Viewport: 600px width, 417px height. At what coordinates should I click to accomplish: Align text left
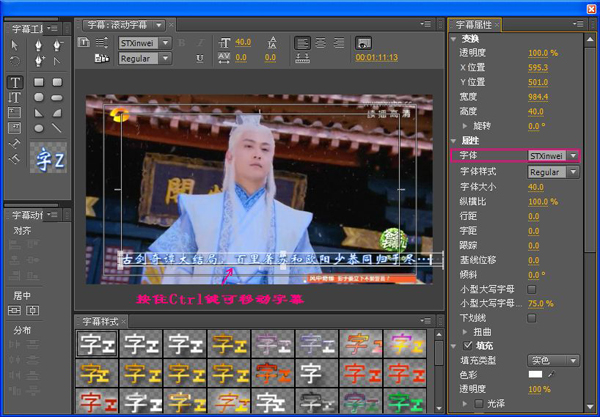[302, 43]
